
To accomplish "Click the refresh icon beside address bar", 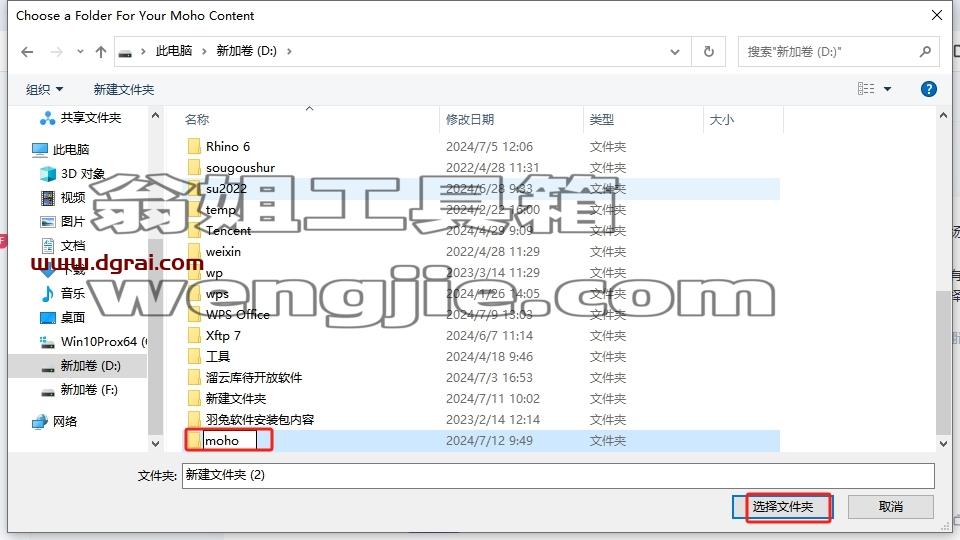I will (708, 52).
